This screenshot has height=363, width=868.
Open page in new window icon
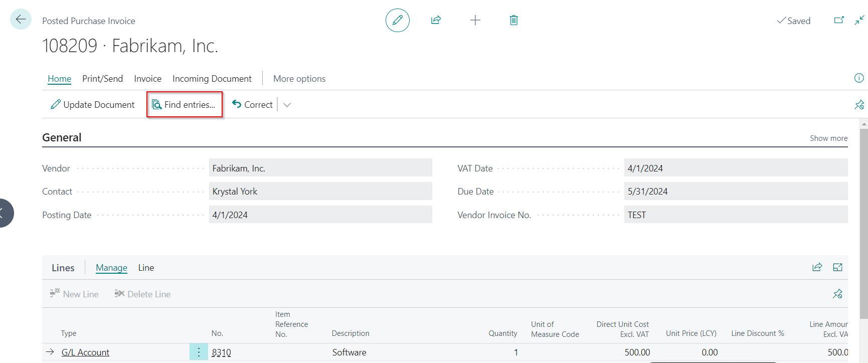839,20
